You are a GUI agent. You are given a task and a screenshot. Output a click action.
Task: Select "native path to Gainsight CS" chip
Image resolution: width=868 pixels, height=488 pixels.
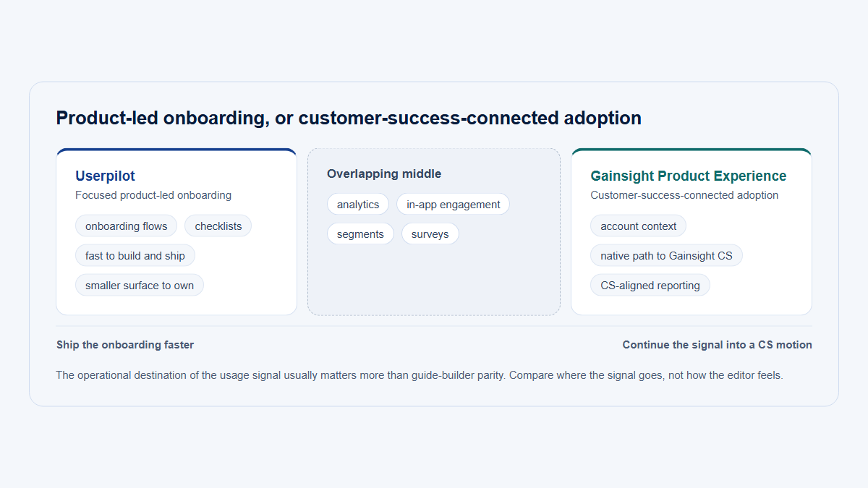[x=667, y=256]
